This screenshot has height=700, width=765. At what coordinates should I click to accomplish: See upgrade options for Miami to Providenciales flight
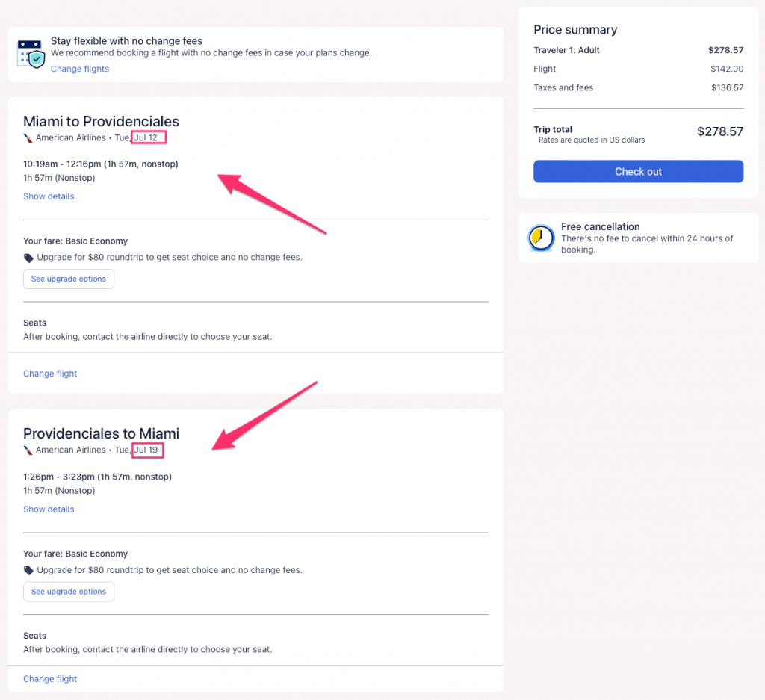coord(69,279)
